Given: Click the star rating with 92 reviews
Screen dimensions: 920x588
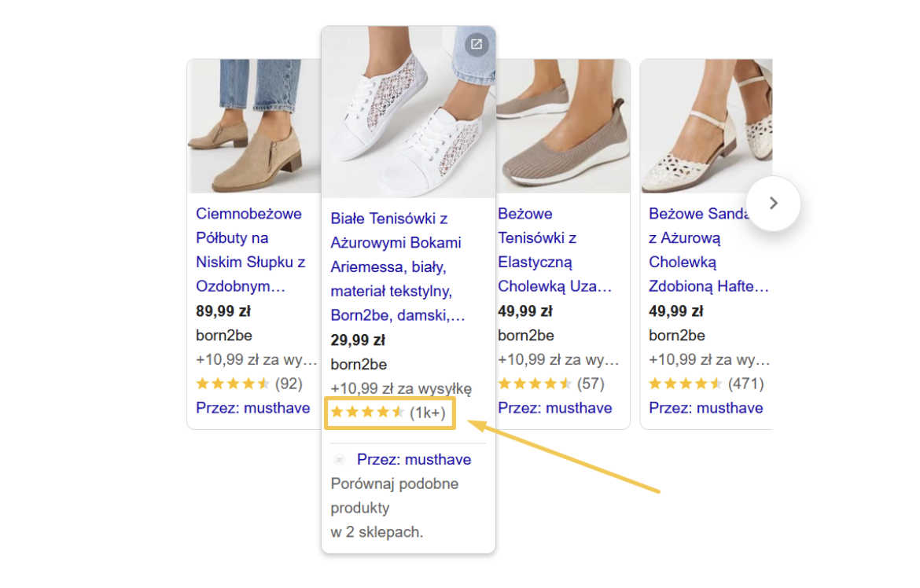Looking at the screenshot, I should pyautogui.click(x=249, y=384).
